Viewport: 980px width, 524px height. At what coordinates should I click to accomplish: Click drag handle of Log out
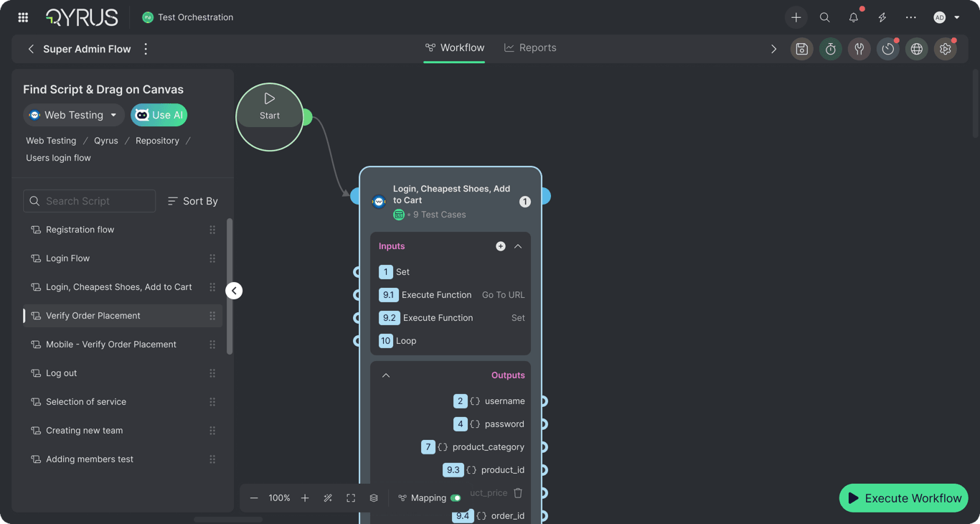(212, 373)
